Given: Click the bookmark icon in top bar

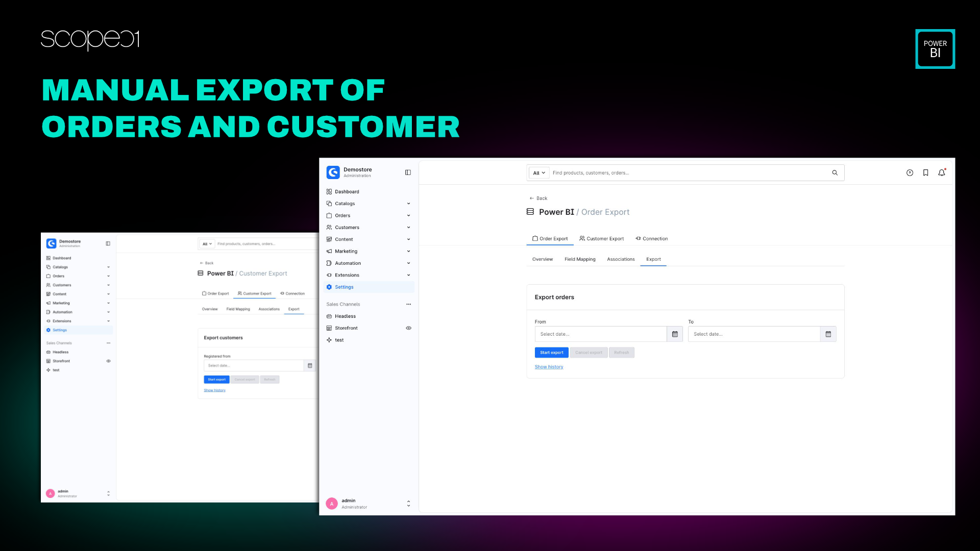Looking at the screenshot, I should pyautogui.click(x=925, y=173).
